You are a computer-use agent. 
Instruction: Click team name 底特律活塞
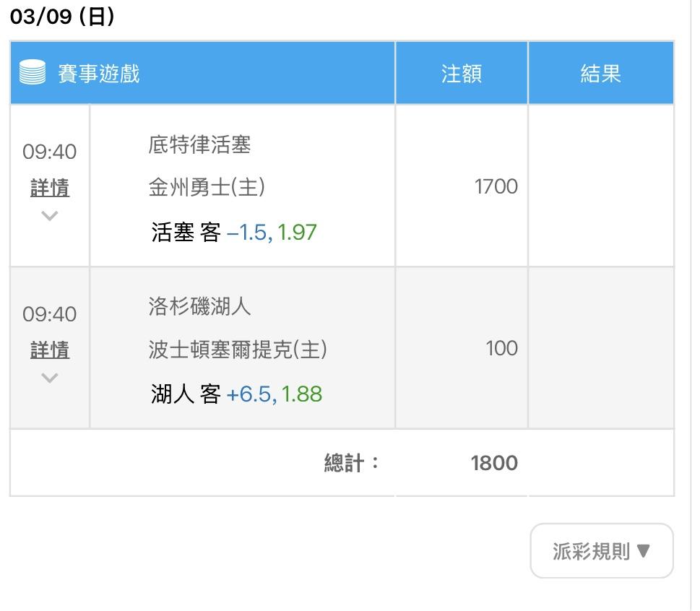(x=199, y=144)
